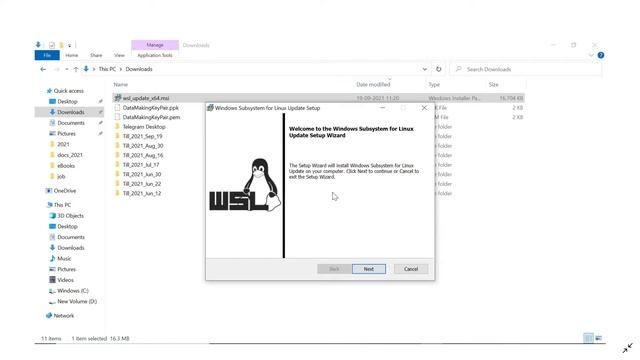Open the eBooks folder in sidebar
This screenshot has width=640, height=360.
coord(66,166)
